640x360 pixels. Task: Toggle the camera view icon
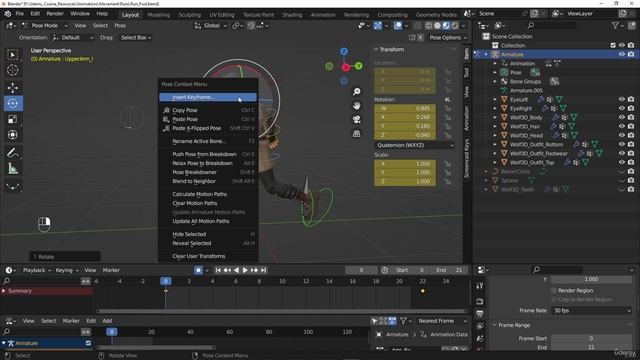click(356, 120)
